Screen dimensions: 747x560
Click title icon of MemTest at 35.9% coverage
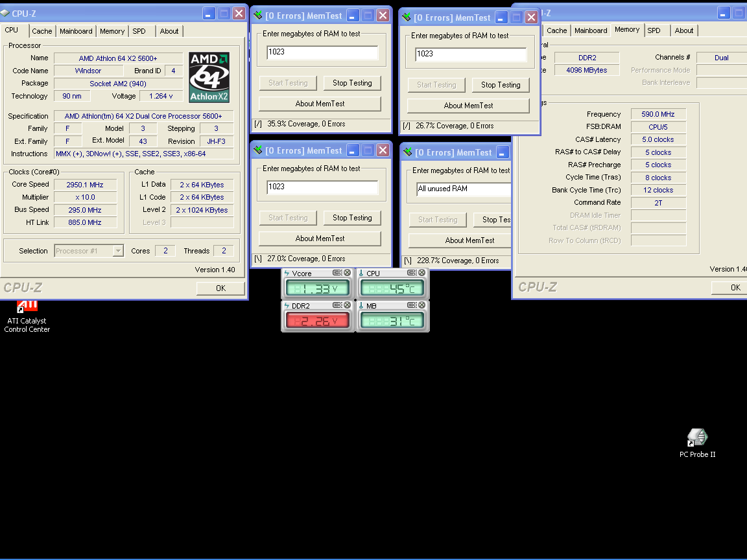click(257, 16)
